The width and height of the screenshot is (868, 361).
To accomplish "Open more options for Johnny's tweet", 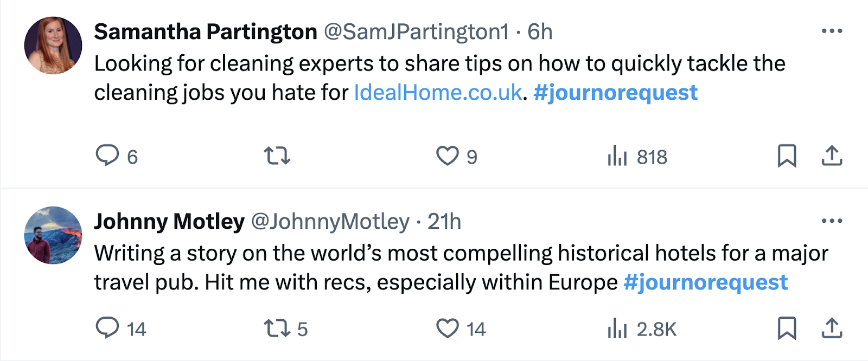I will click(832, 221).
